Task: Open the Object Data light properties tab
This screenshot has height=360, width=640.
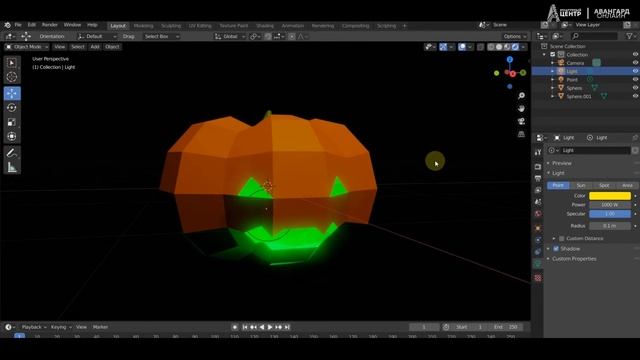Action: click(x=538, y=264)
